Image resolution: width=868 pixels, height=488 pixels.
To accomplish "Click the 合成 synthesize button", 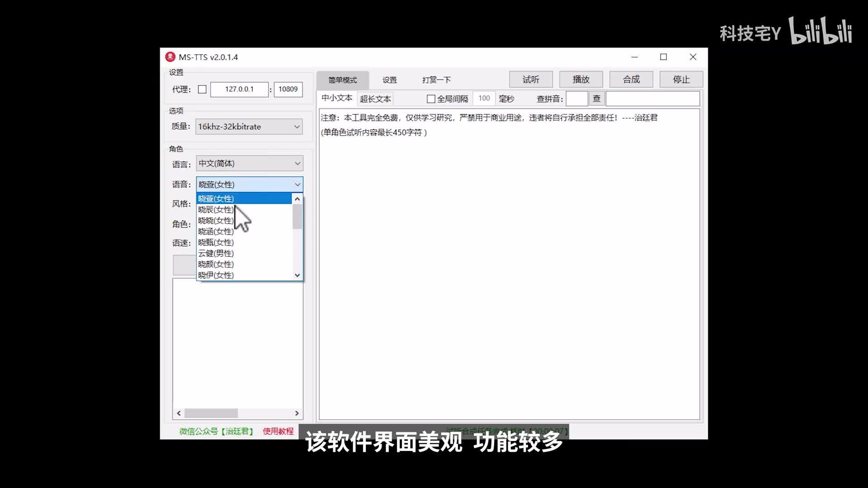I will click(631, 80).
